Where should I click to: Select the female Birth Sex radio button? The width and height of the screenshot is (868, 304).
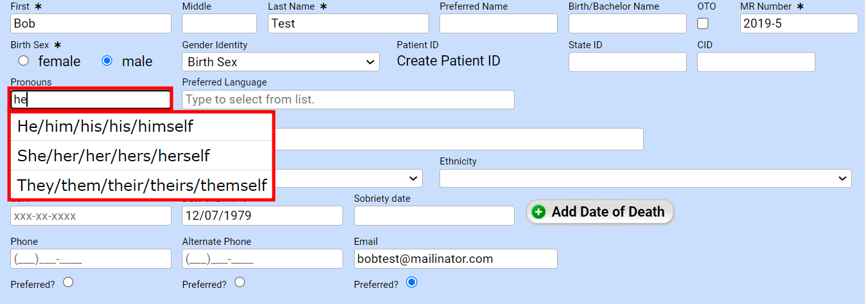tap(24, 61)
